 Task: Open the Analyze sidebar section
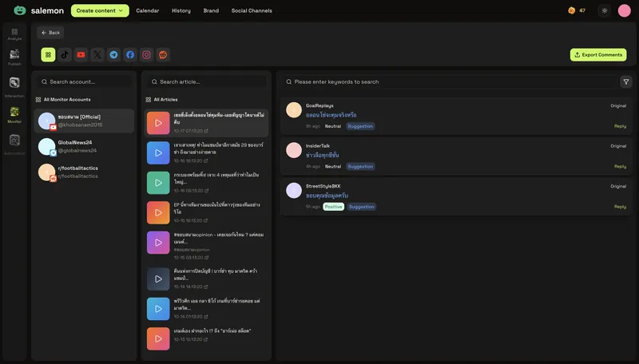click(14, 34)
